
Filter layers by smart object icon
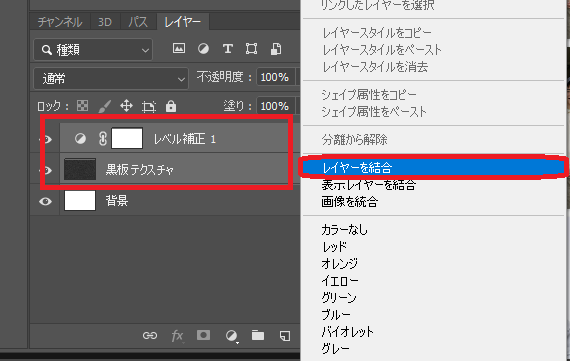pos(276,48)
